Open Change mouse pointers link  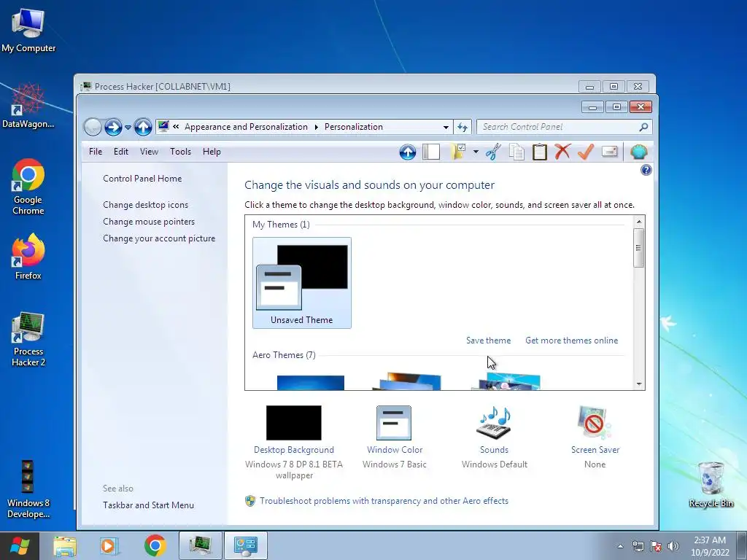point(149,222)
